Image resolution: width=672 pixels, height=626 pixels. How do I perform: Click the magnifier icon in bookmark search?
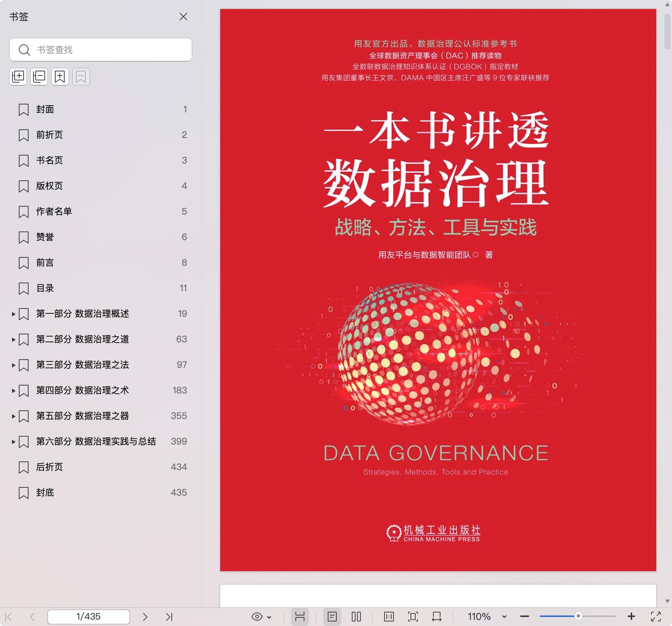24,50
